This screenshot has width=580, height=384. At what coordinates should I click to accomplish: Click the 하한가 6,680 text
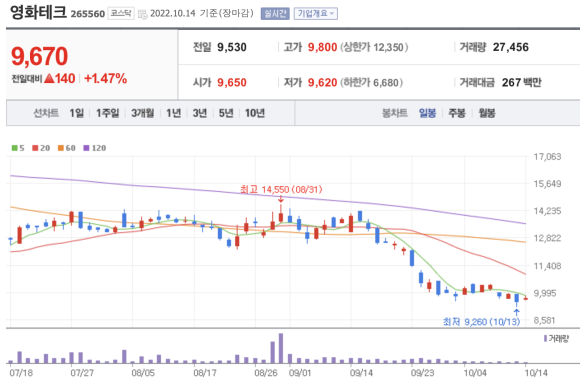[371, 82]
